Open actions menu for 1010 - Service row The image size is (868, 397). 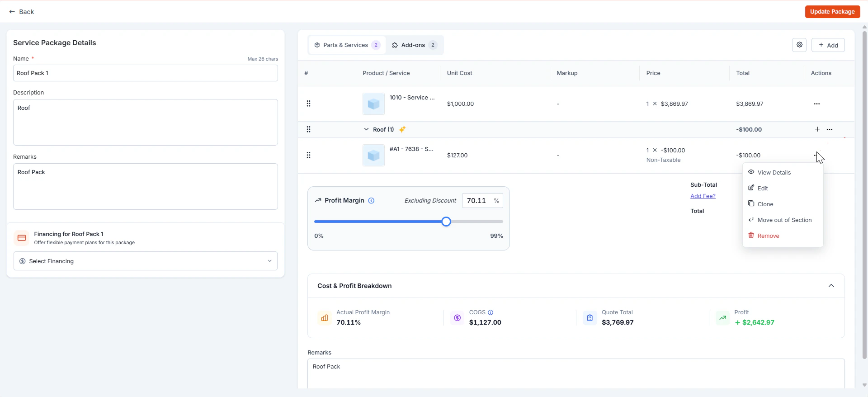tap(816, 104)
